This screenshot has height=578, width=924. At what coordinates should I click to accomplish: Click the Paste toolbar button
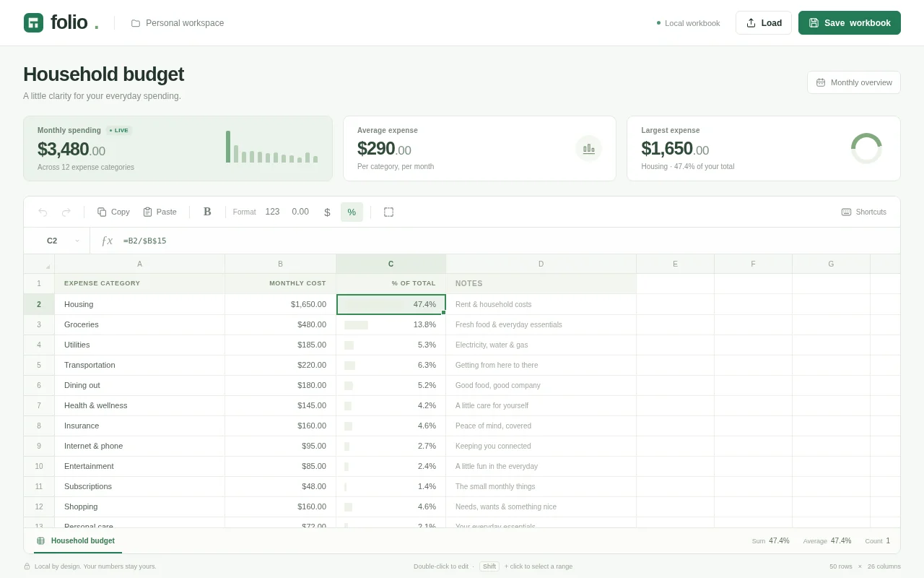coord(160,212)
